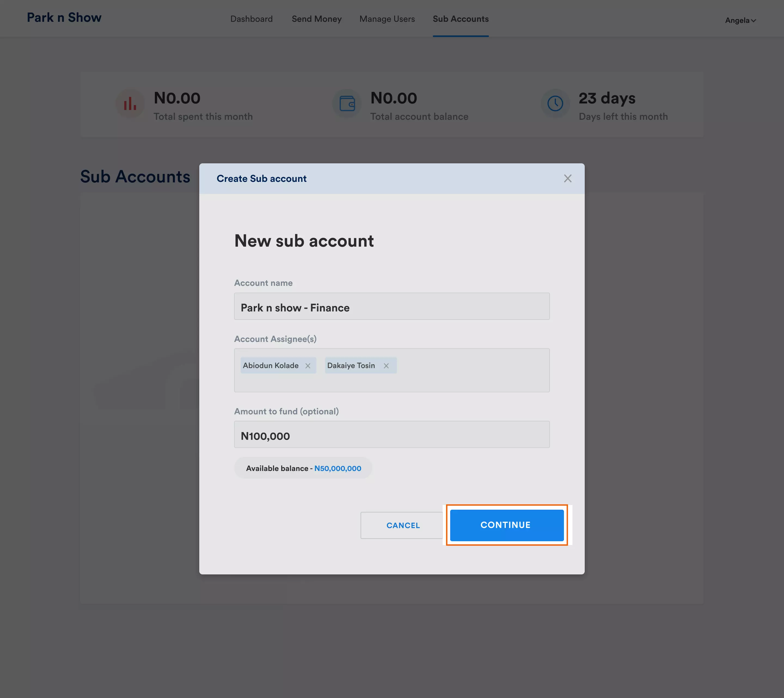
Task: Remove Dakaiye Tosin assignee tag
Action: tap(386, 366)
